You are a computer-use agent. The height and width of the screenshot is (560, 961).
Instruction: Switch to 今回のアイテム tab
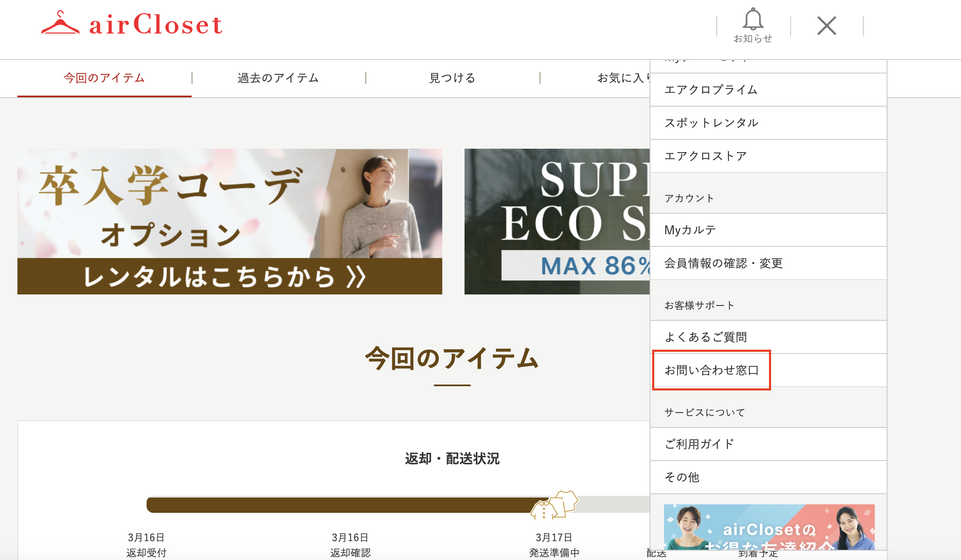(104, 78)
